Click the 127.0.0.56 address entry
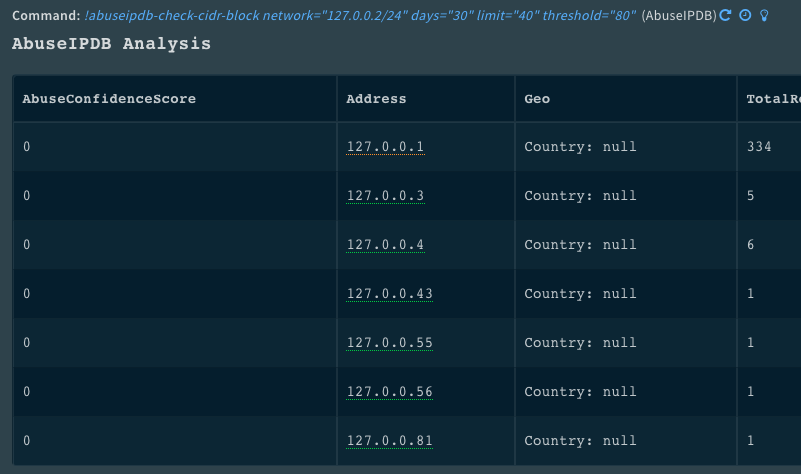 click(389, 392)
